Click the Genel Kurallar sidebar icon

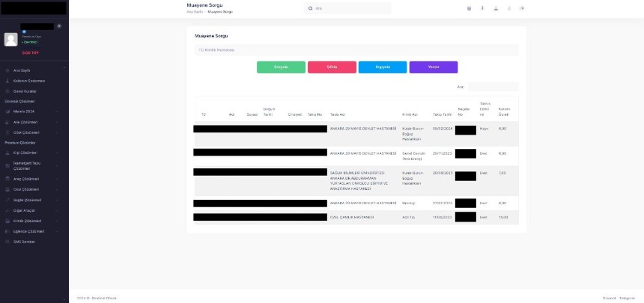pyautogui.click(x=7, y=91)
